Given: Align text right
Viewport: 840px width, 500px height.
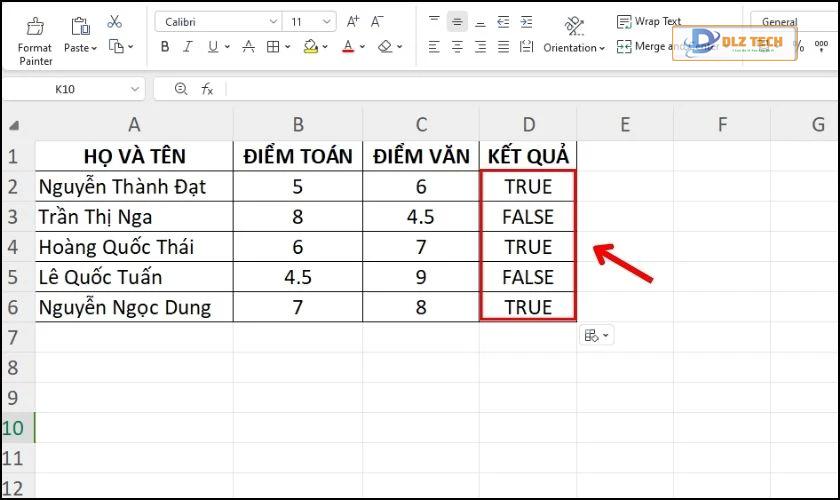Looking at the screenshot, I should click(481, 47).
